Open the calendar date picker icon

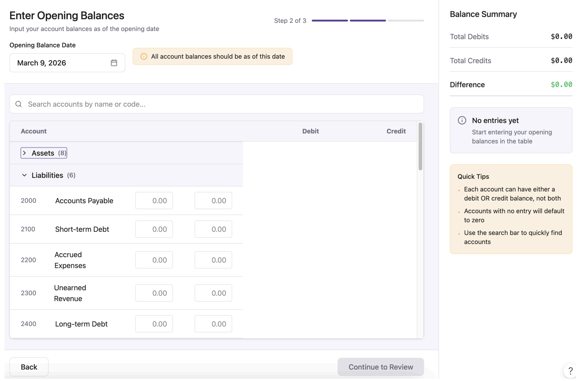(x=114, y=63)
